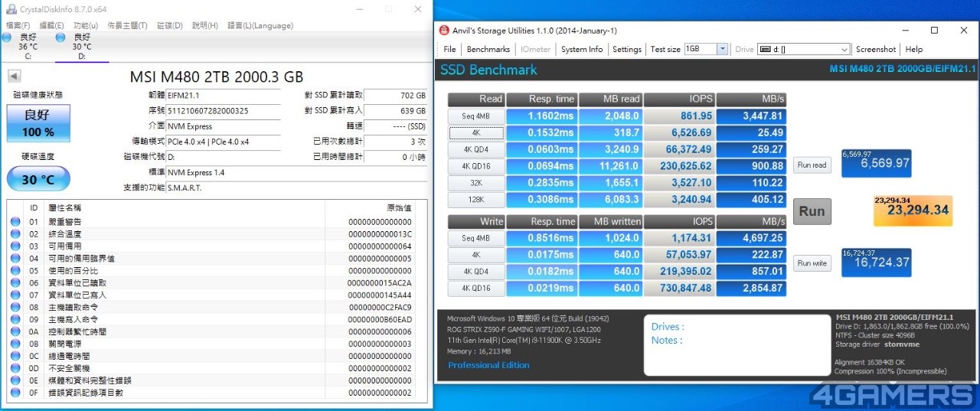Click the total score box showing 23,294.34
Image resolution: width=980 pixels, height=411 pixels.
point(913,210)
